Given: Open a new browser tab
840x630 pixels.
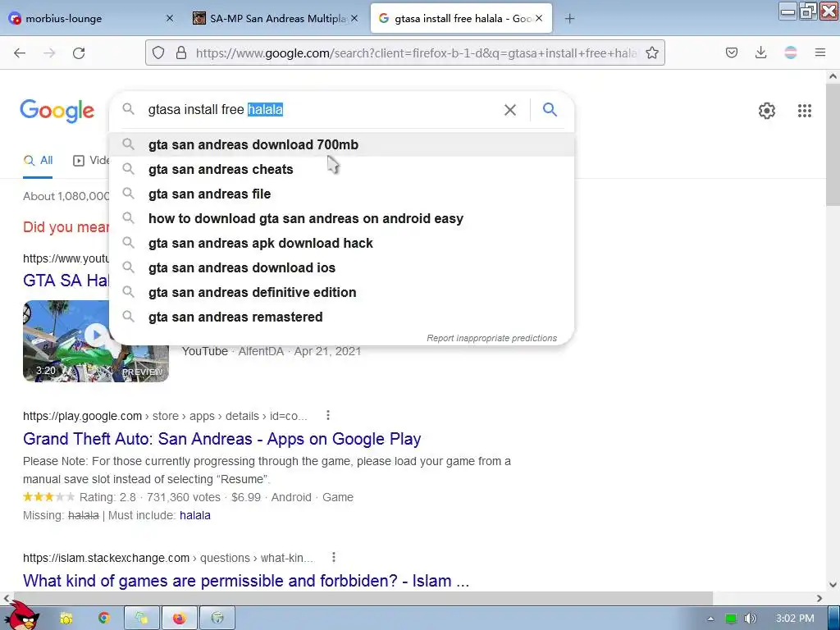Looking at the screenshot, I should click(569, 19).
